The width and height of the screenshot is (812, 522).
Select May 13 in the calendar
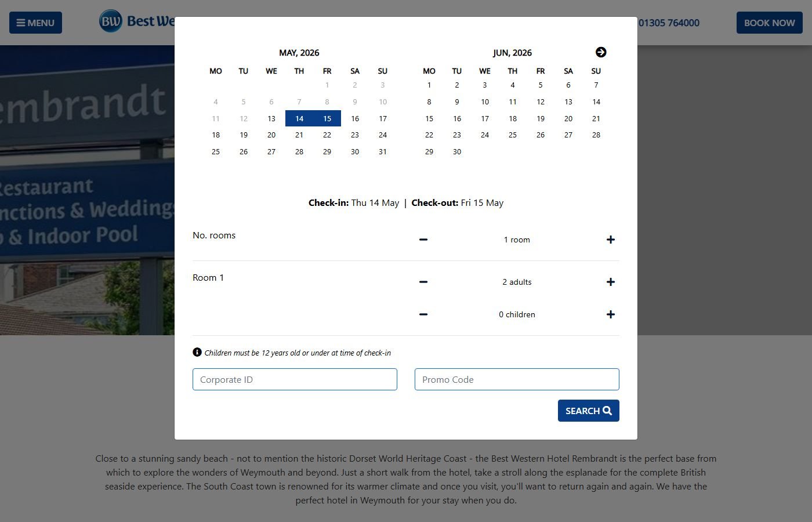pyautogui.click(x=271, y=118)
